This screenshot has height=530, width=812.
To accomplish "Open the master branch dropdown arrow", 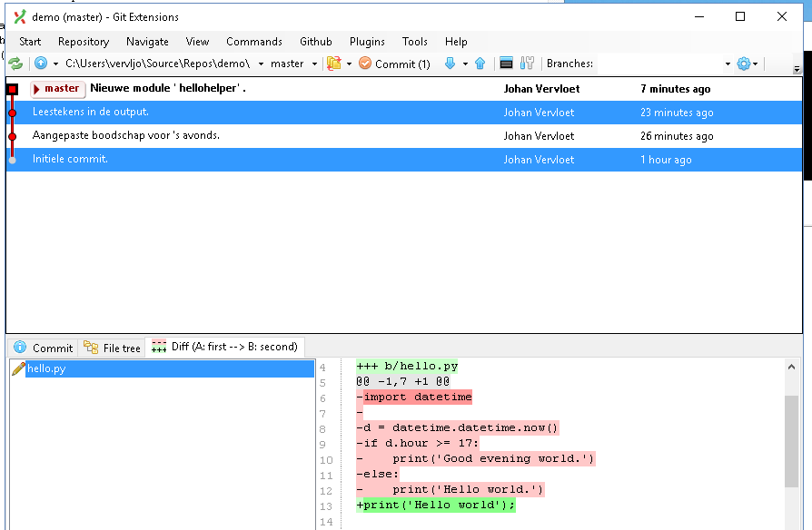I will [314, 64].
